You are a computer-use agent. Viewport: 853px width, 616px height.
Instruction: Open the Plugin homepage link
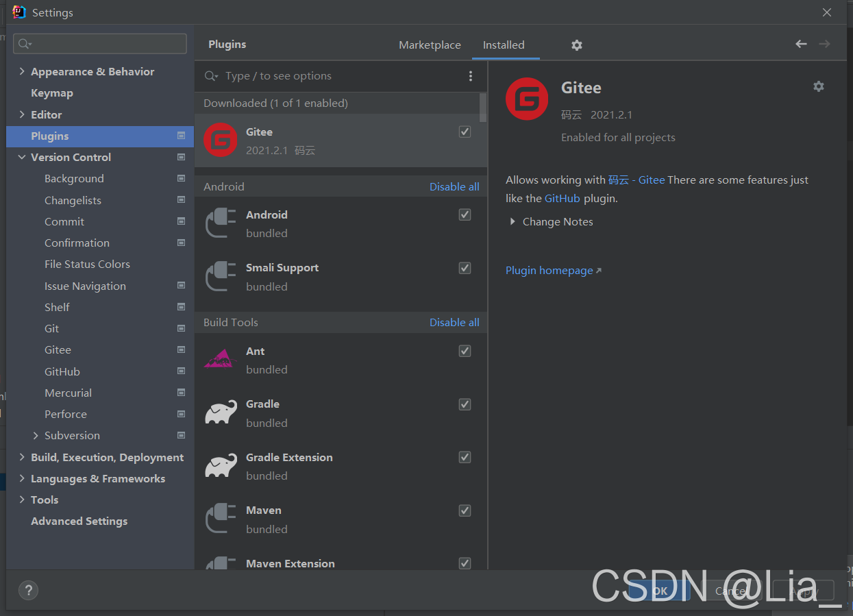[554, 270]
